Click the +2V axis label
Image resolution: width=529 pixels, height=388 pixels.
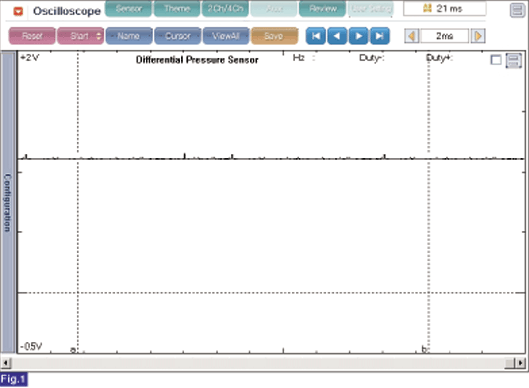click(x=30, y=58)
